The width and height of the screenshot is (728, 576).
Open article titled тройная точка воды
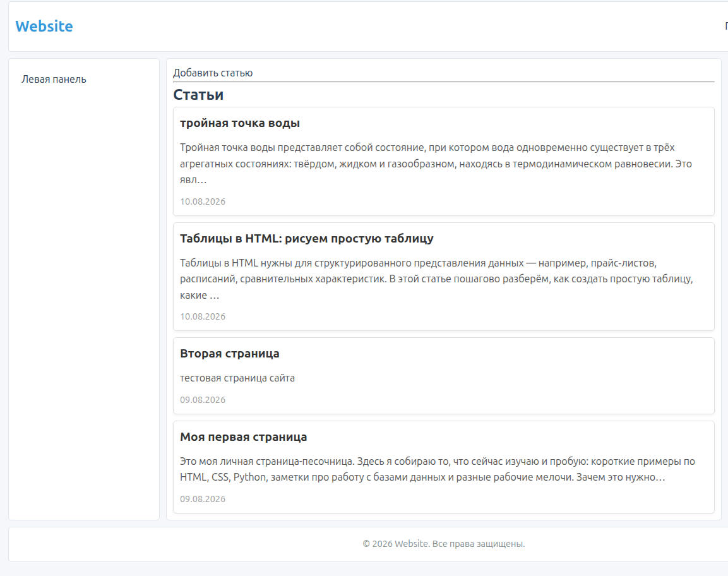click(x=239, y=123)
